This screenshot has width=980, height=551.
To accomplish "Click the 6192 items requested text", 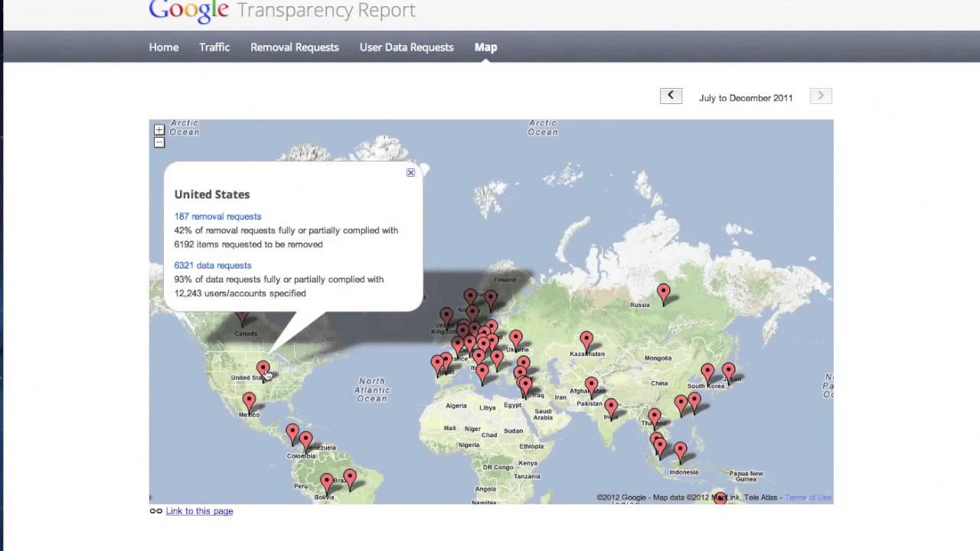I will click(x=248, y=245).
